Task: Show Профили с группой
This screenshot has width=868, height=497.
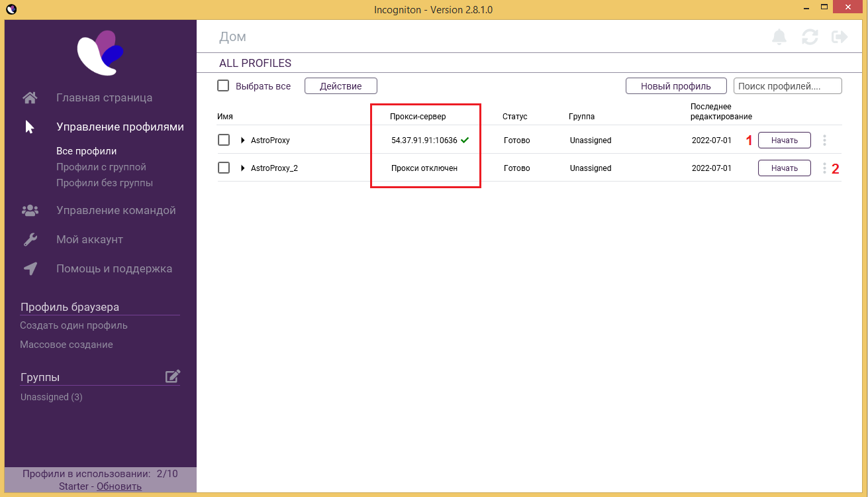Action: click(101, 167)
